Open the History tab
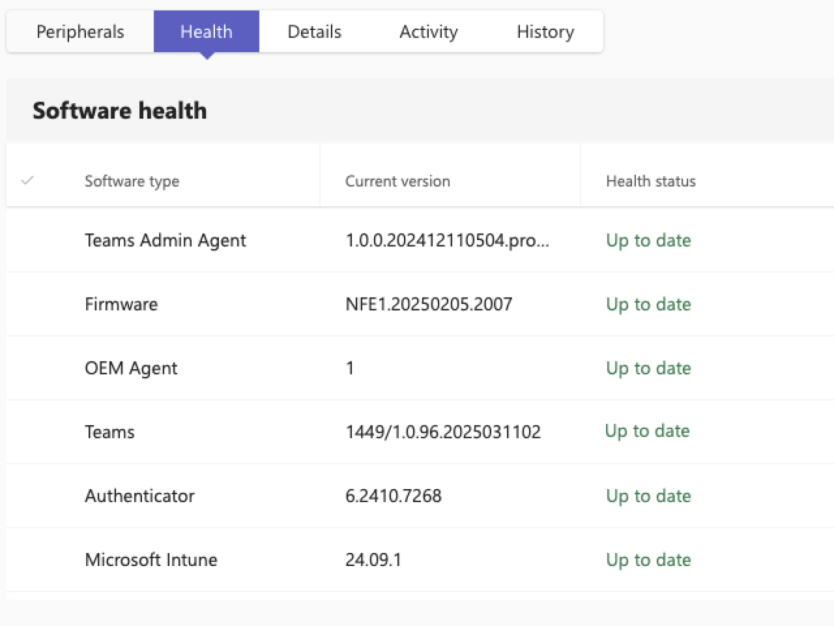Viewport: 834px width, 626px height. [x=544, y=31]
